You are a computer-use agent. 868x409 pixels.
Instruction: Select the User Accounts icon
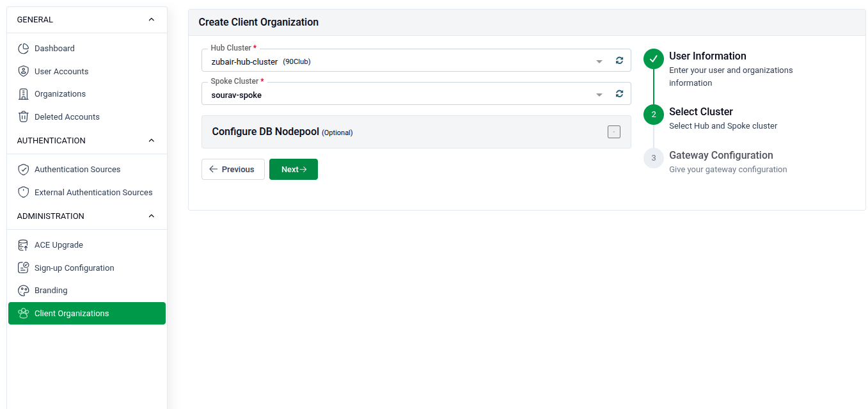[23, 71]
